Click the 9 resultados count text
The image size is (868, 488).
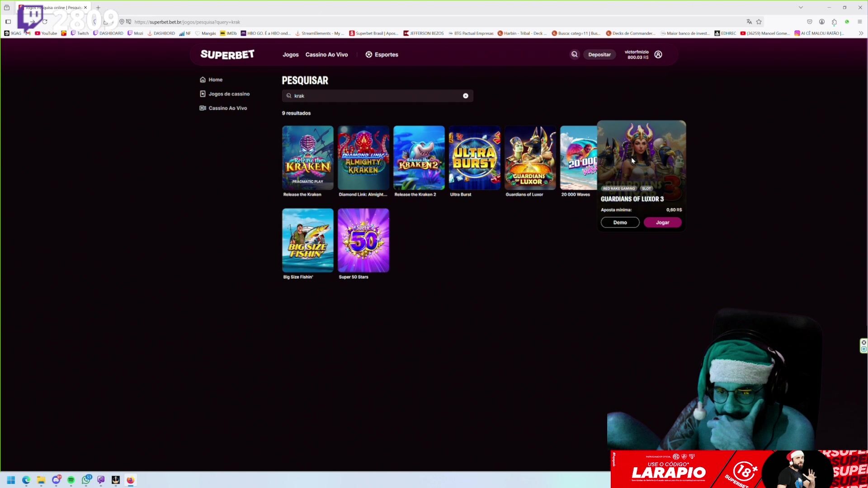pyautogui.click(x=296, y=113)
